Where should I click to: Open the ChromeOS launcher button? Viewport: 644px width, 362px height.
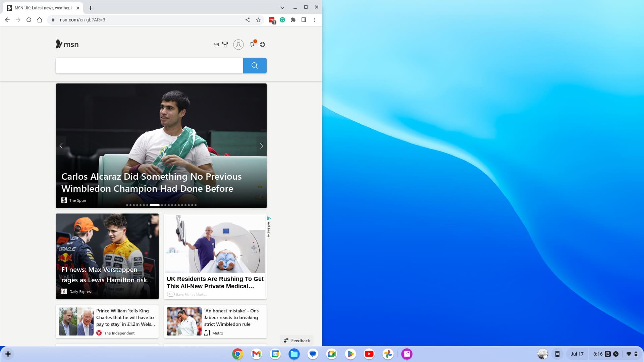pyautogui.click(x=8, y=354)
